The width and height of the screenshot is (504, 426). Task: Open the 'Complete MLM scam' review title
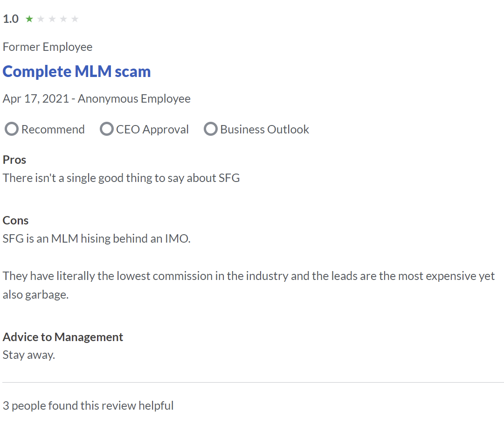[x=76, y=71]
